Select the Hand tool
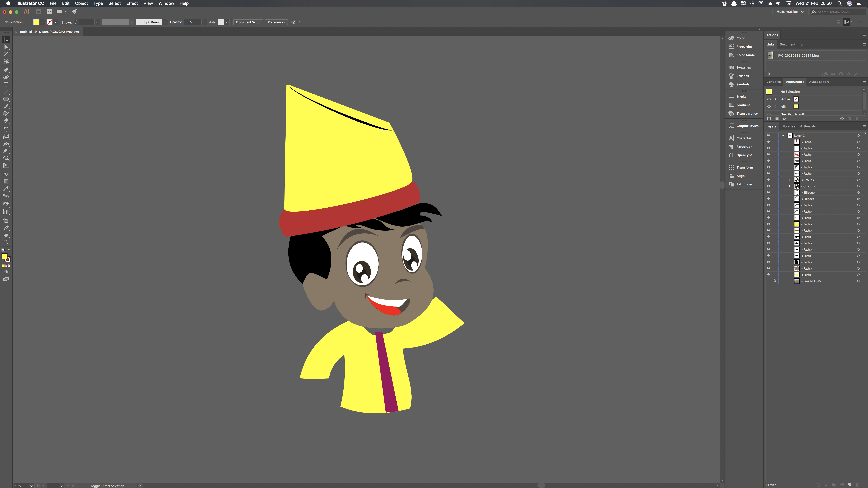This screenshot has width=868, height=488. [6, 235]
